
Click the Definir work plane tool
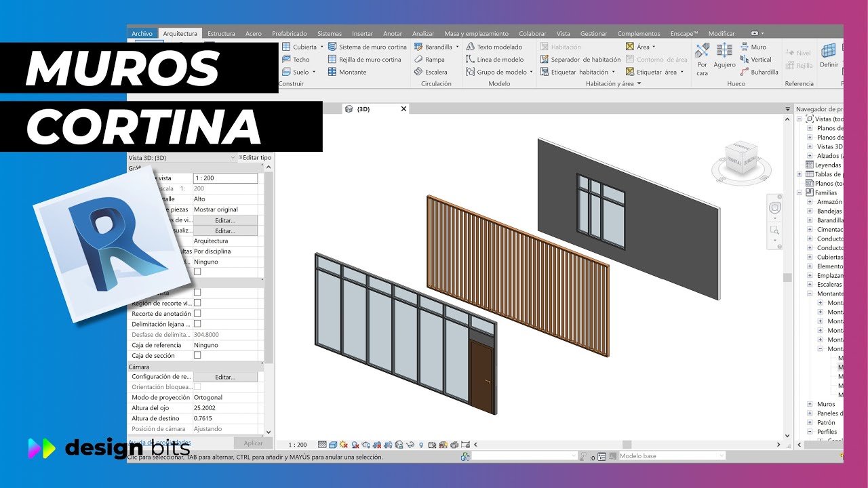pyautogui.click(x=829, y=56)
